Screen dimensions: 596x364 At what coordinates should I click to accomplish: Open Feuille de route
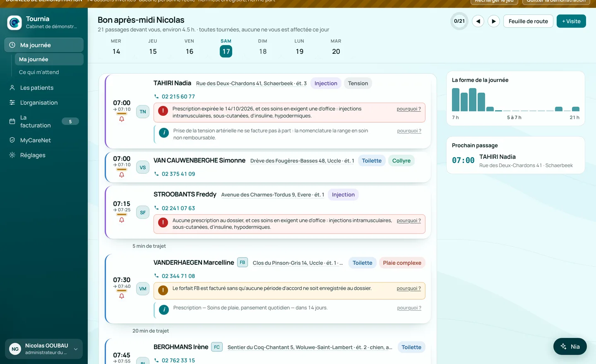coord(528,21)
